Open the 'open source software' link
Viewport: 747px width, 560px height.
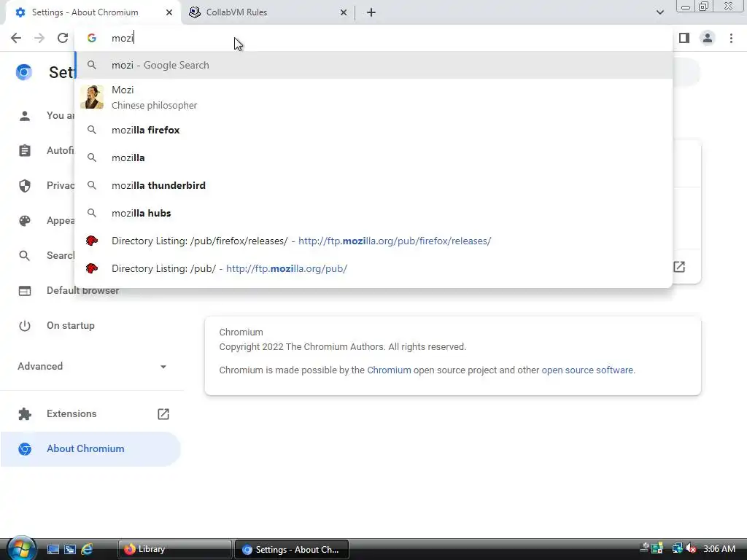click(587, 370)
